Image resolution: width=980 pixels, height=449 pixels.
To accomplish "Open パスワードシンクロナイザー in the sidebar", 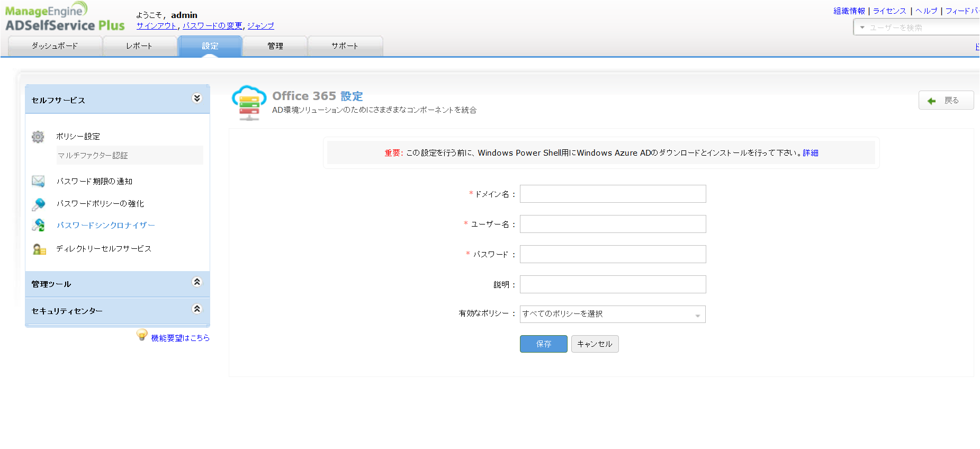I will pyautogui.click(x=106, y=226).
